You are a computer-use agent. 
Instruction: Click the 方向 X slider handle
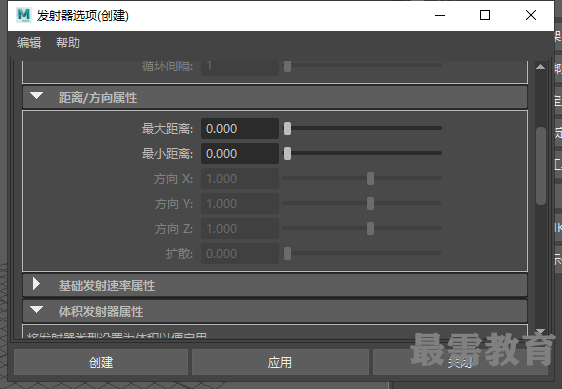371,178
